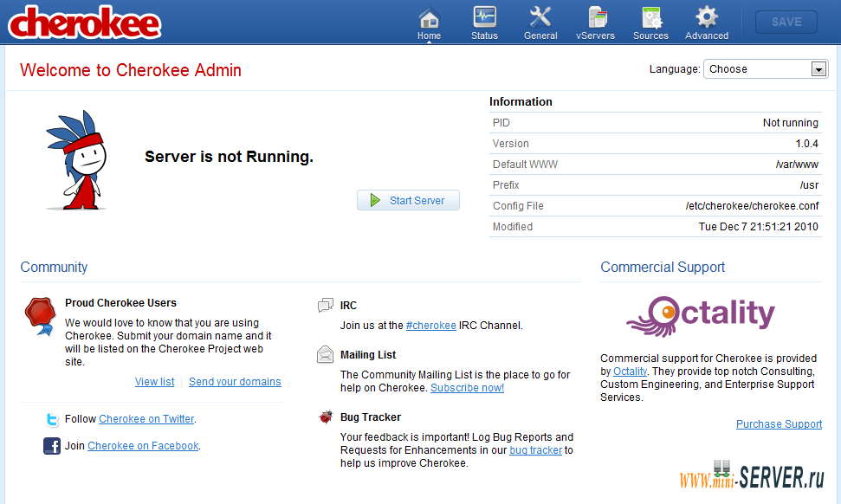Image resolution: width=841 pixels, height=504 pixels.
Task: Select the Prefix value /usr
Action: [x=809, y=185]
